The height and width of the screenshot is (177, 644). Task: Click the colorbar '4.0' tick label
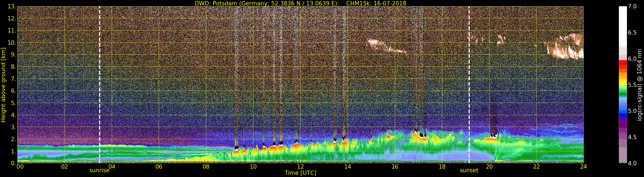pyautogui.click(x=632, y=163)
